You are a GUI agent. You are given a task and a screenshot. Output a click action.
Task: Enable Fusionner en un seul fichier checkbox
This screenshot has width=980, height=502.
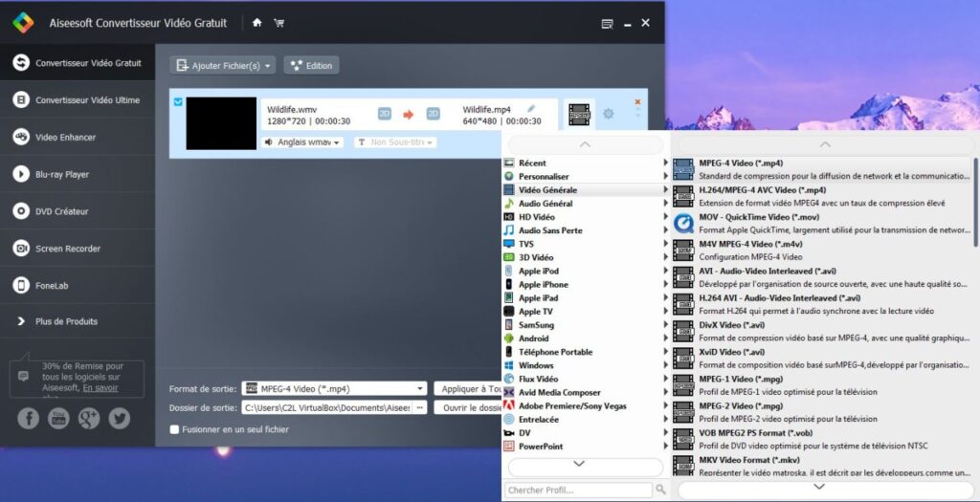(x=175, y=429)
